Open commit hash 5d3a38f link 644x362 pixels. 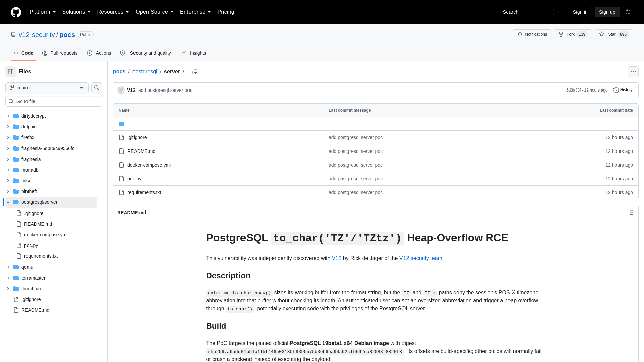(x=573, y=90)
